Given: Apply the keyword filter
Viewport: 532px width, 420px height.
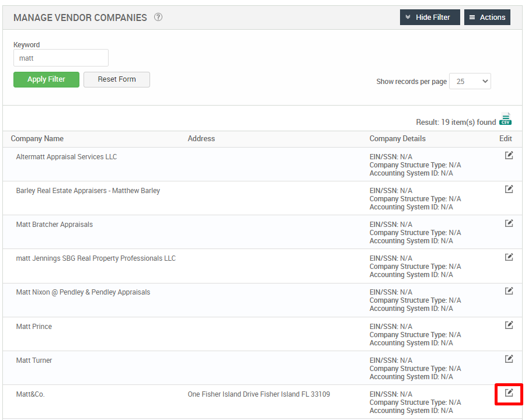Looking at the screenshot, I should 46,79.
